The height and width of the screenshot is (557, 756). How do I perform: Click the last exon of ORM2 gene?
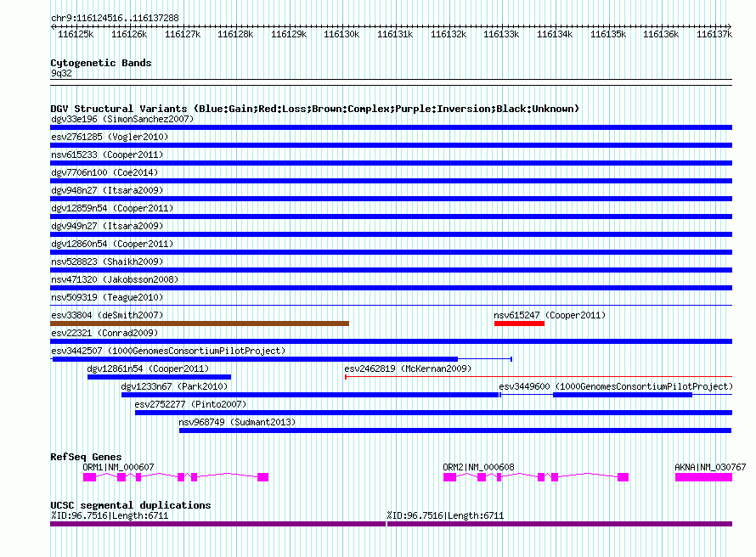pyautogui.click(x=623, y=477)
